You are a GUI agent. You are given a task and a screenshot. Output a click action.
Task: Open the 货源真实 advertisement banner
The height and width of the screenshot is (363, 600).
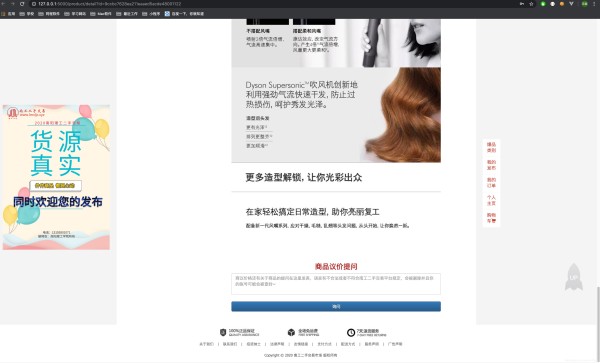click(56, 177)
